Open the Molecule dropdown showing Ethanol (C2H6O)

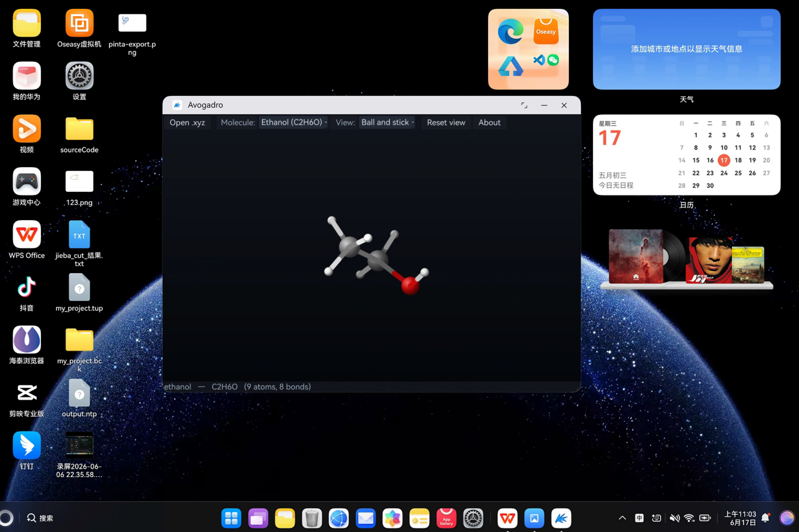[x=294, y=122]
